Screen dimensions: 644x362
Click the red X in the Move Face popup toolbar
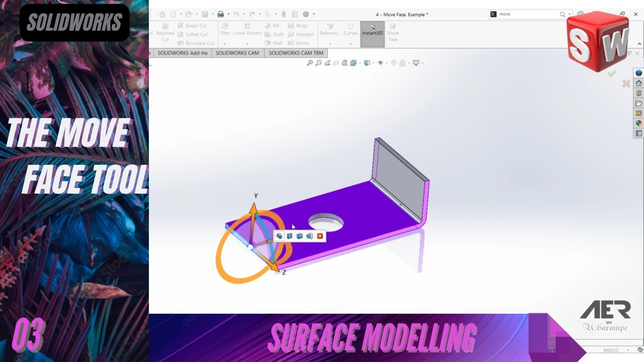point(319,236)
